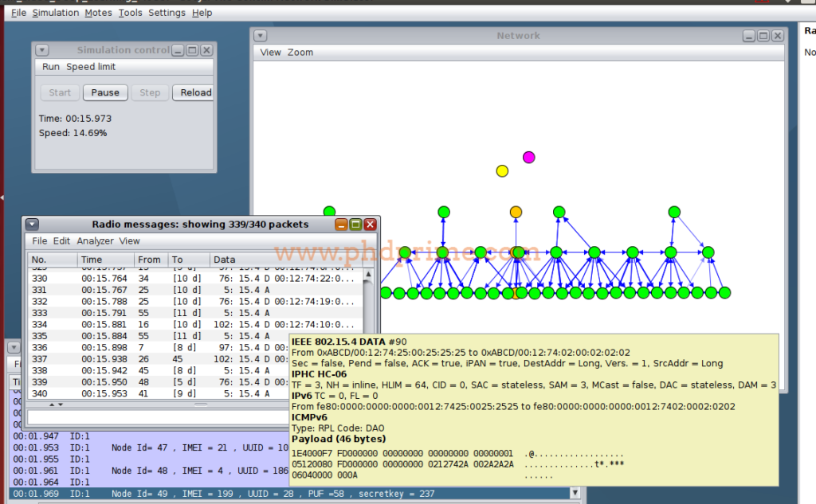Open the Motes menu
This screenshot has width=816, height=504.
(x=98, y=12)
